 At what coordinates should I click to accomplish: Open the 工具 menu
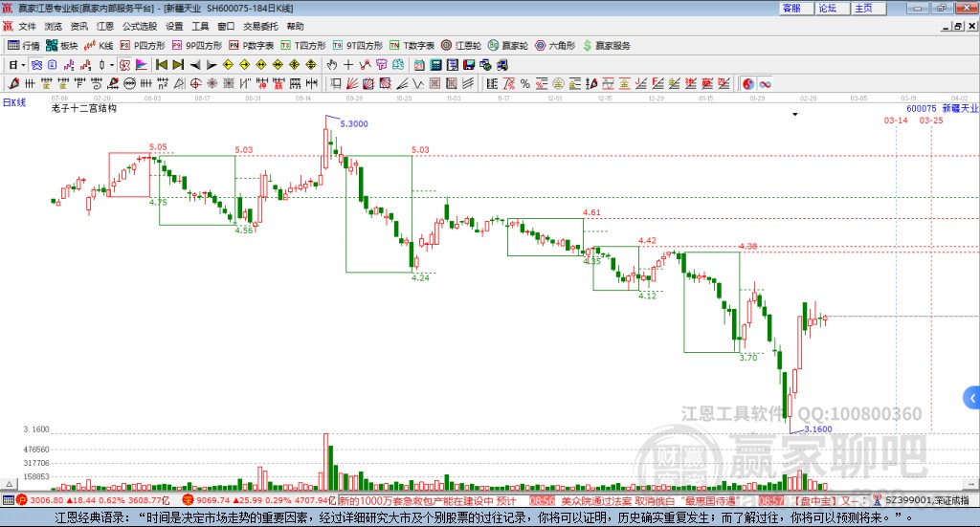200,26
